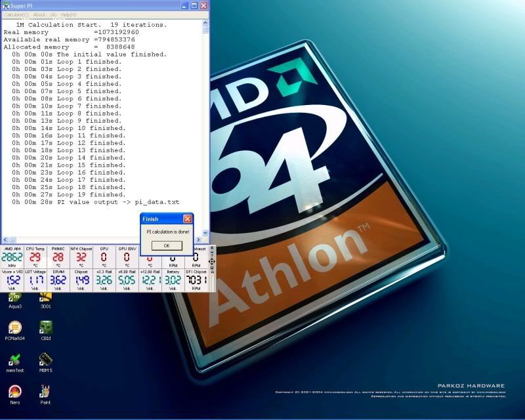Minimize the Super PI window
The image size is (525, 420).
pyautogui.click(x=185, y=6)
